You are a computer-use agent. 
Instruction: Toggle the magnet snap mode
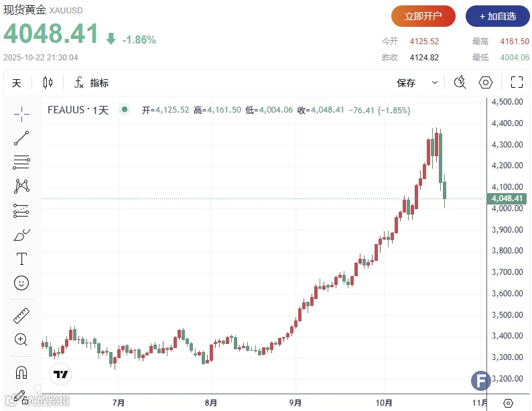(21, 372)
